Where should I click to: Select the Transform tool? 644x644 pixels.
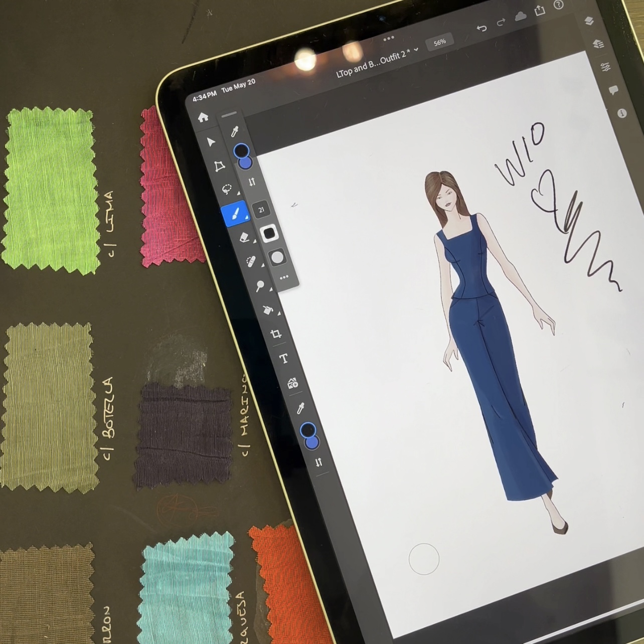pyautogui.click(x=219, y=167)
